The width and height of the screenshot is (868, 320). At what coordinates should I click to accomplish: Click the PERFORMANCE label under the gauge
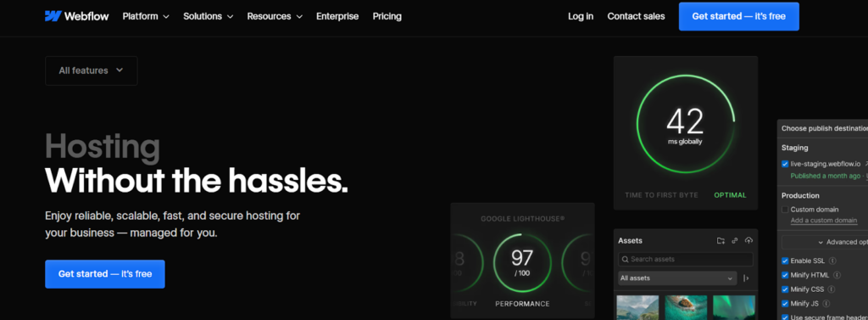click(522, 304)
